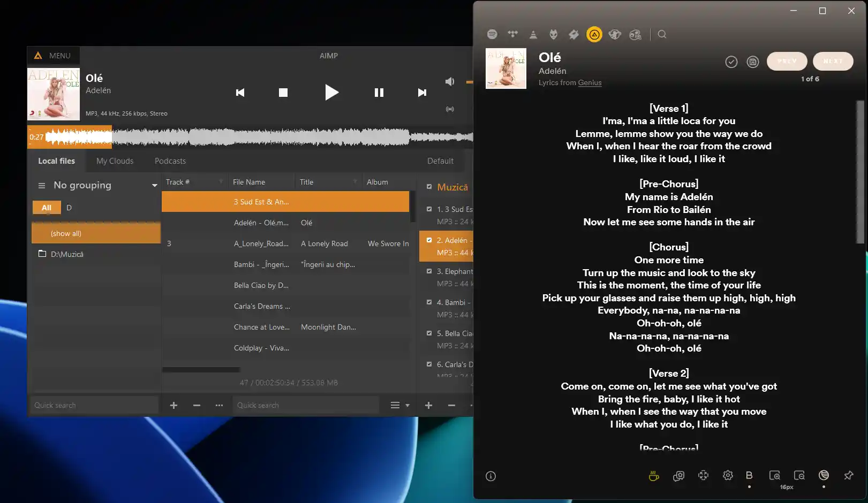Adjust the AIMP volume slider
Image resolution: width=868 pixels, height=503 pixels.
pyautogui.click(x=470, y=82)
